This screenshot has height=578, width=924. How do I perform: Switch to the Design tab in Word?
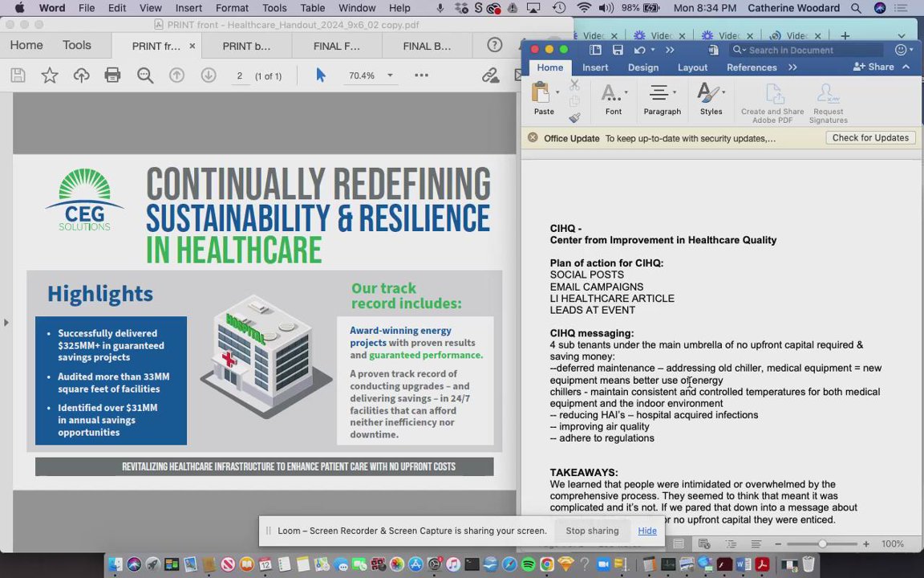pyautogui.click(x=643, y=67)
